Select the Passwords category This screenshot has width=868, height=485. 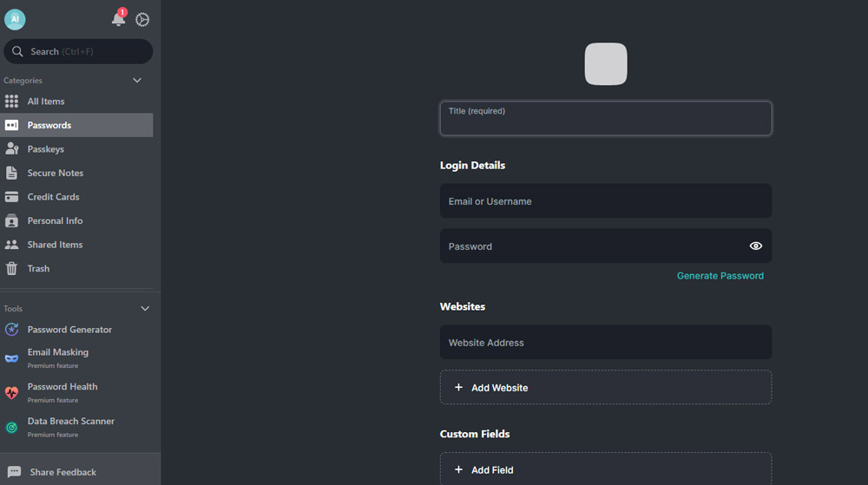point(76,125)
